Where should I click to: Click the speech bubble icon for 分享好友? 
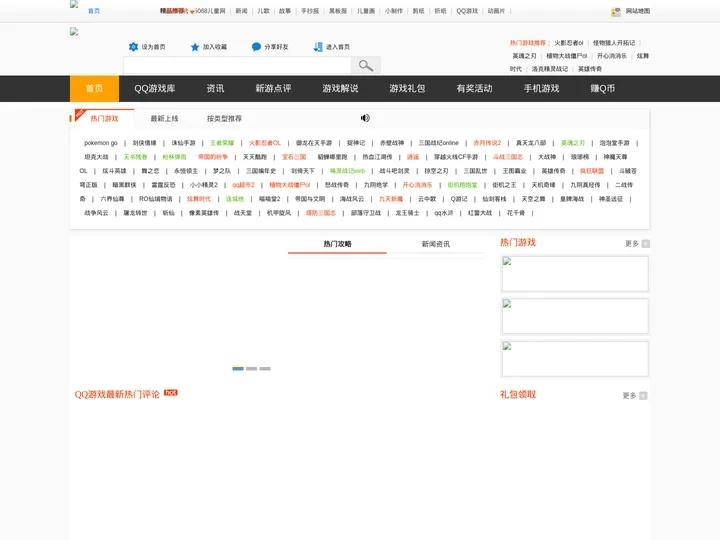click(x=256, y=47)
